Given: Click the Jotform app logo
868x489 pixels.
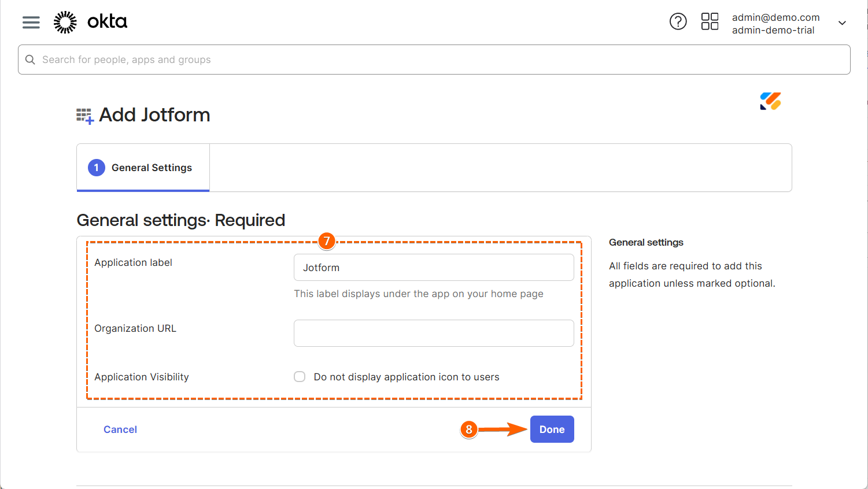Looking at the screenshot, I should click(770, 101).
